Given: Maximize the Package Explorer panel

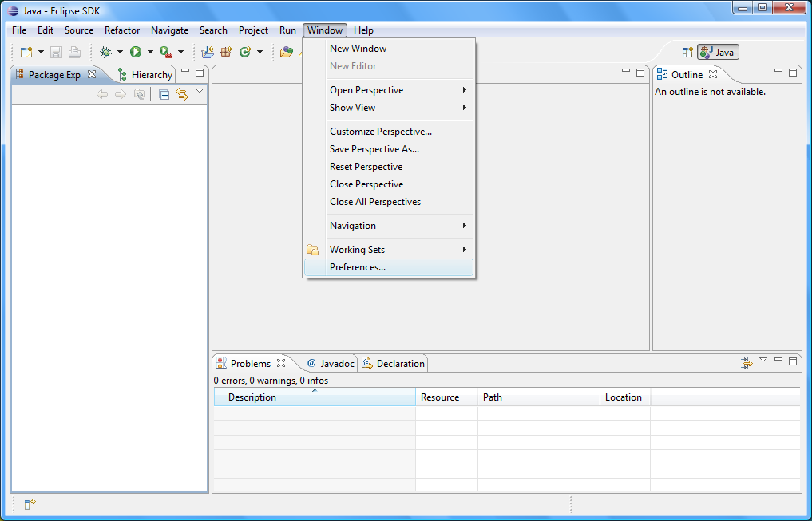Looking at the screenshot, I should [x=200, y=73].
